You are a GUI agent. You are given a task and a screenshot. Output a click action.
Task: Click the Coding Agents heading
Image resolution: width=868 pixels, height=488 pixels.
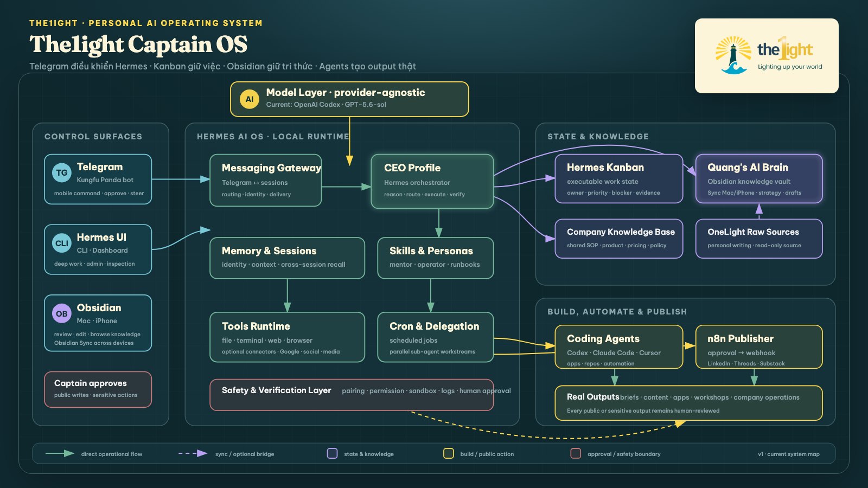coord(603,339)
